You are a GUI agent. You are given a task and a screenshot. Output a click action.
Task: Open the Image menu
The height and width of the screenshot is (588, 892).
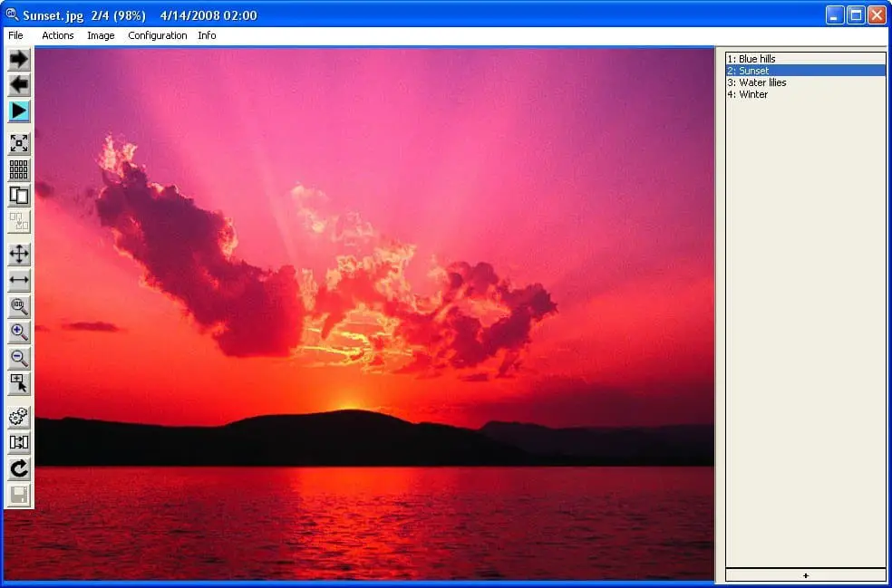(101, 35)
